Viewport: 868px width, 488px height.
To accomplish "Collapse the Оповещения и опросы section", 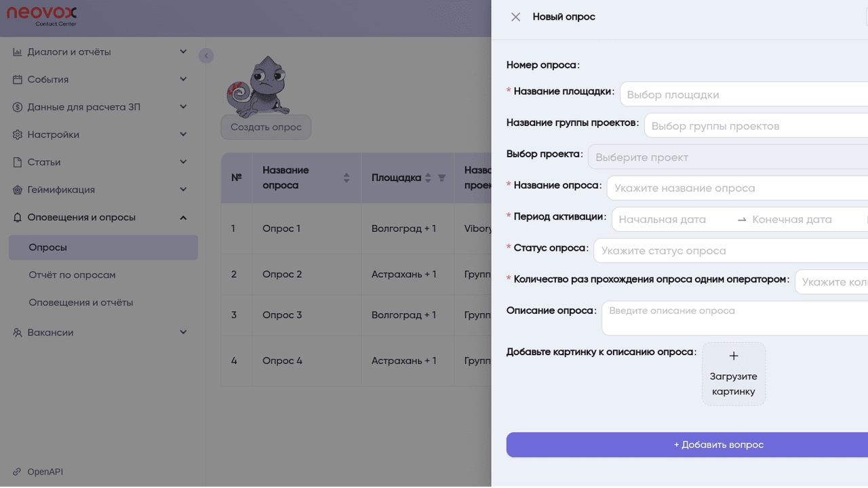I will tap(183, 218).
